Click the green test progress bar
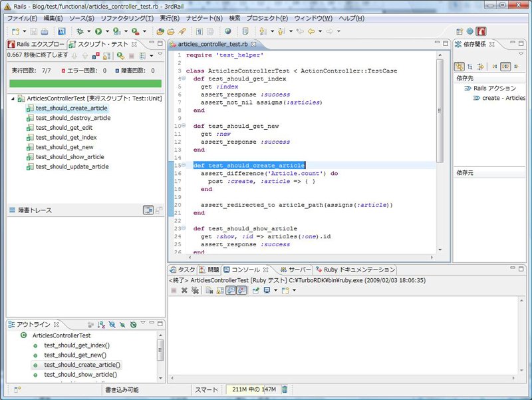The height and width of the screenshot is (400, 532). coord(86,84)
